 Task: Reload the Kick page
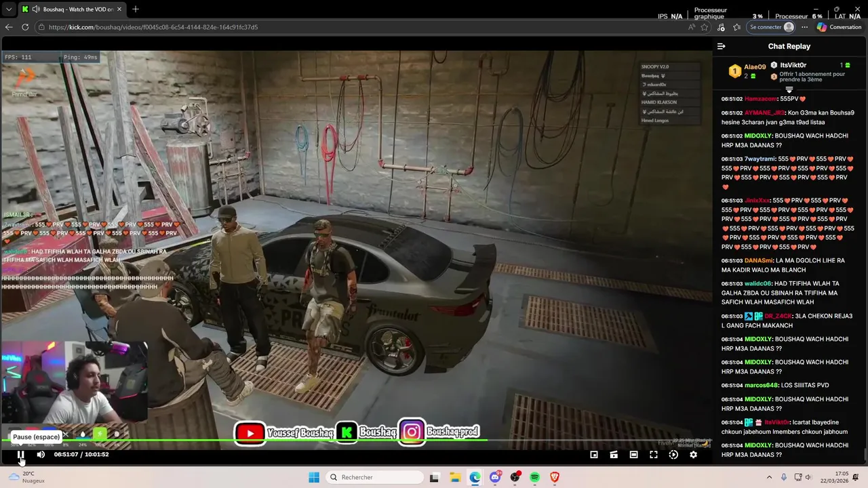pos(25,27)
